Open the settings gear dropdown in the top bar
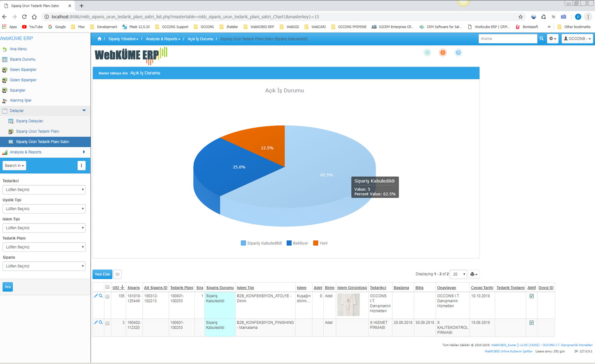 tap(553, 39)
